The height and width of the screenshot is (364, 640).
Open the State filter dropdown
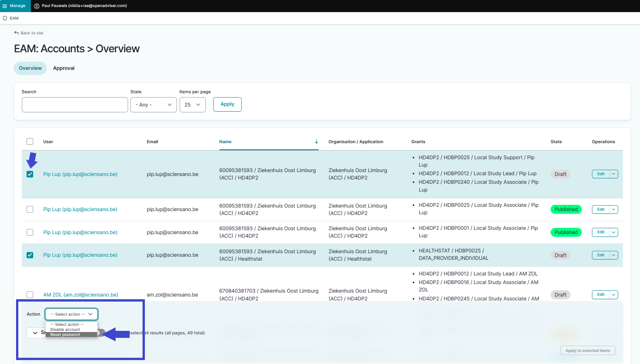[x=153, y=105]
